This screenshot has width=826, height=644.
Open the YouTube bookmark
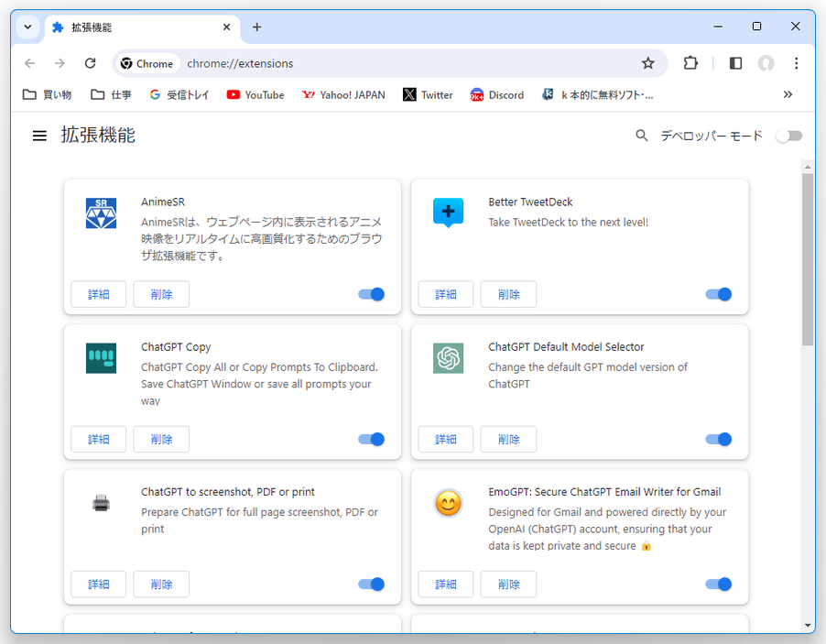pos(255,95)
